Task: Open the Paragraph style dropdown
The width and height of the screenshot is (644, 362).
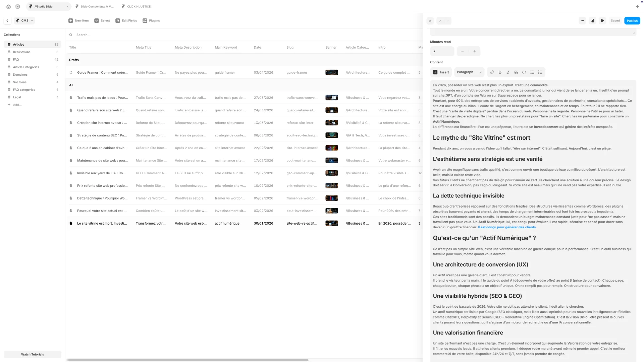Action: click(x=469, y=72)
